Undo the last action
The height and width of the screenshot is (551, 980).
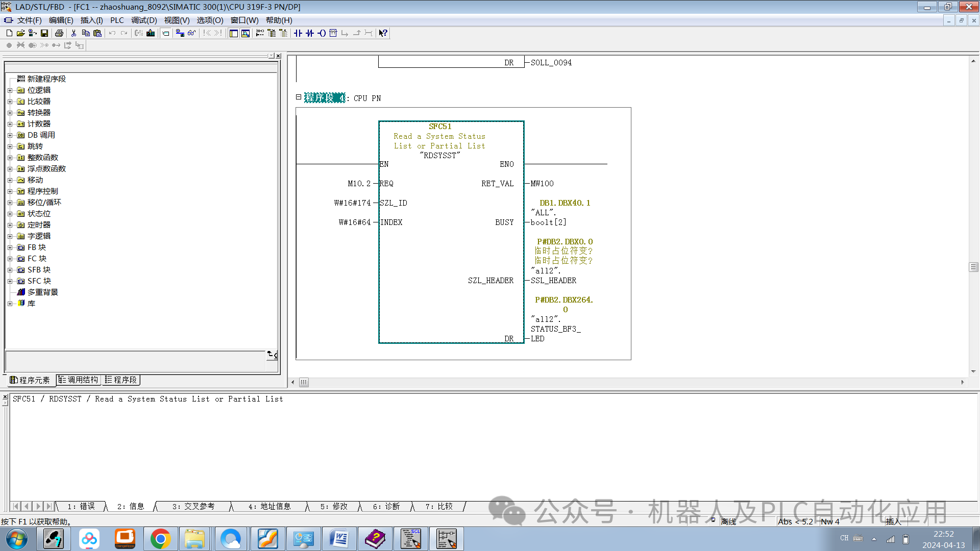[112, 33]
